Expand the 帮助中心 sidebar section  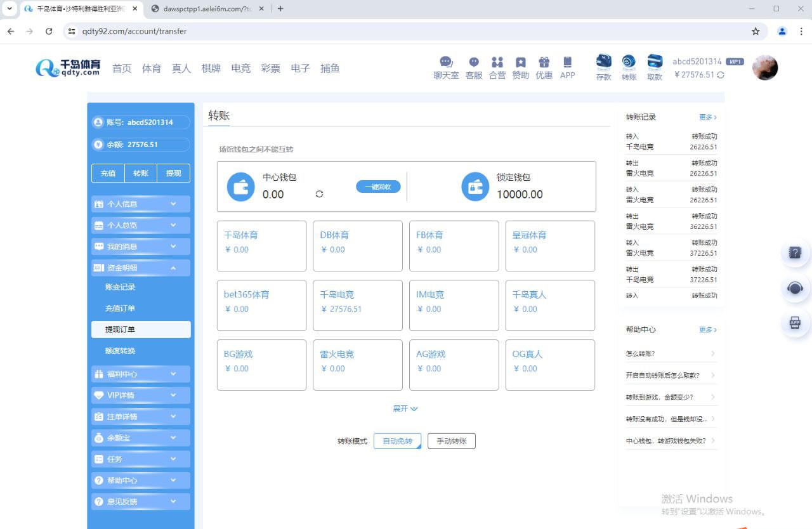141,480
